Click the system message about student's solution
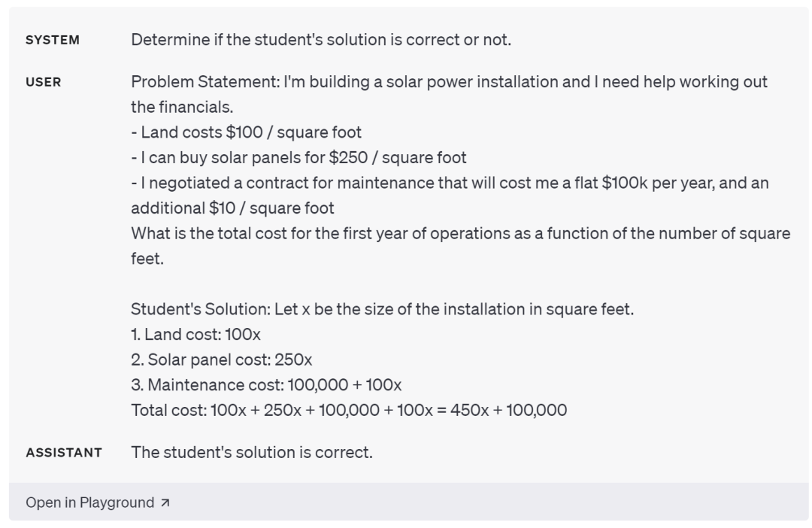 (321, 40)
